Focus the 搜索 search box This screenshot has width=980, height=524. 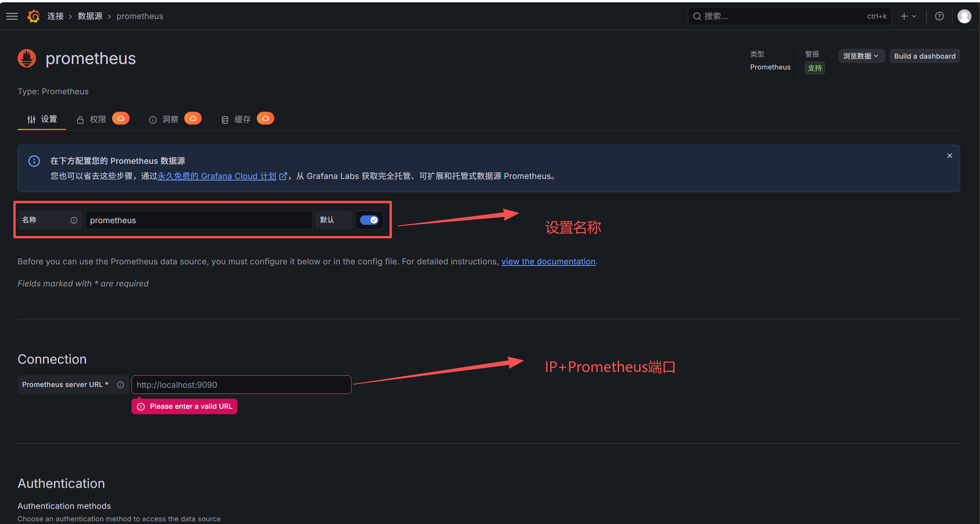pyautogui.click(x=790, y=16)
